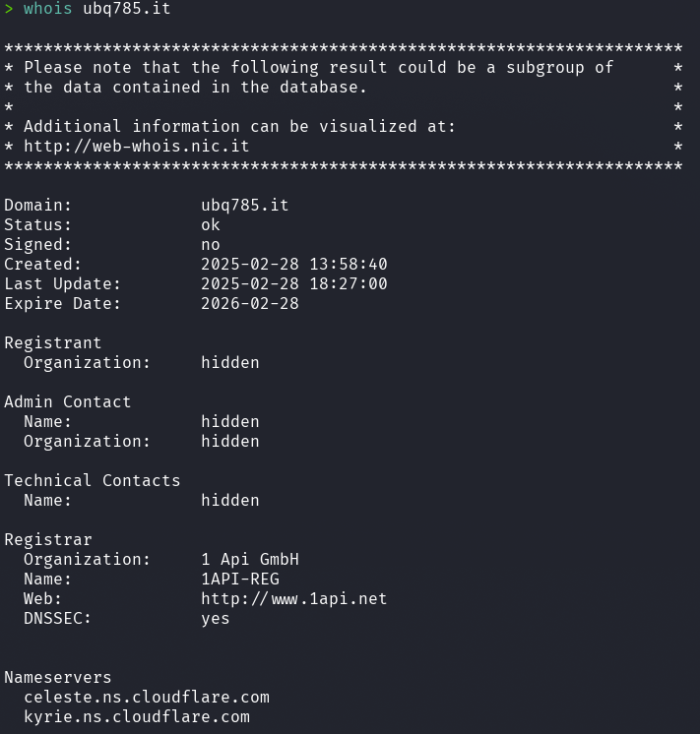Image resolution: width=700 pixels, height=734 pixels.
Task: Click the http://www.1api.net registrar link
Action: (x=293, y=598)
